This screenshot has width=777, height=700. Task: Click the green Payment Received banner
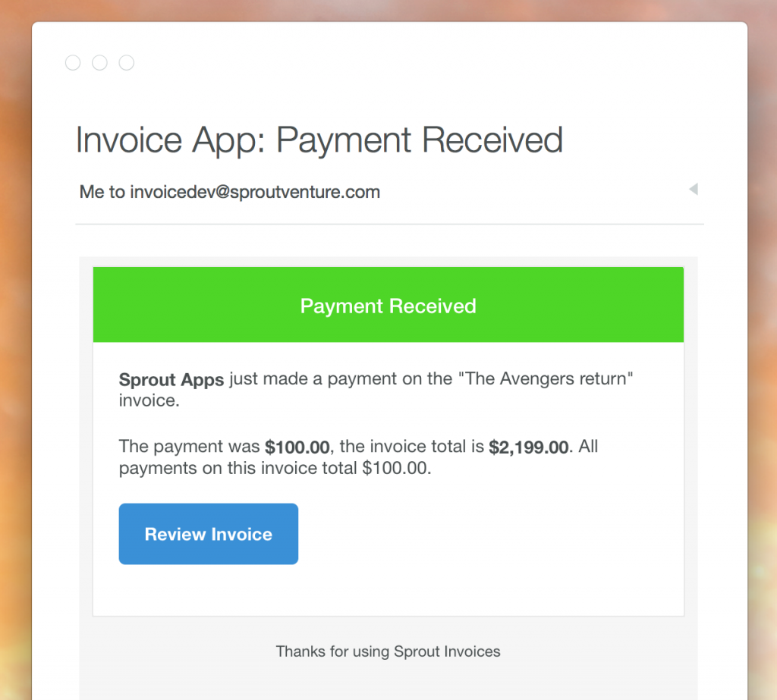tap(388, 306)
